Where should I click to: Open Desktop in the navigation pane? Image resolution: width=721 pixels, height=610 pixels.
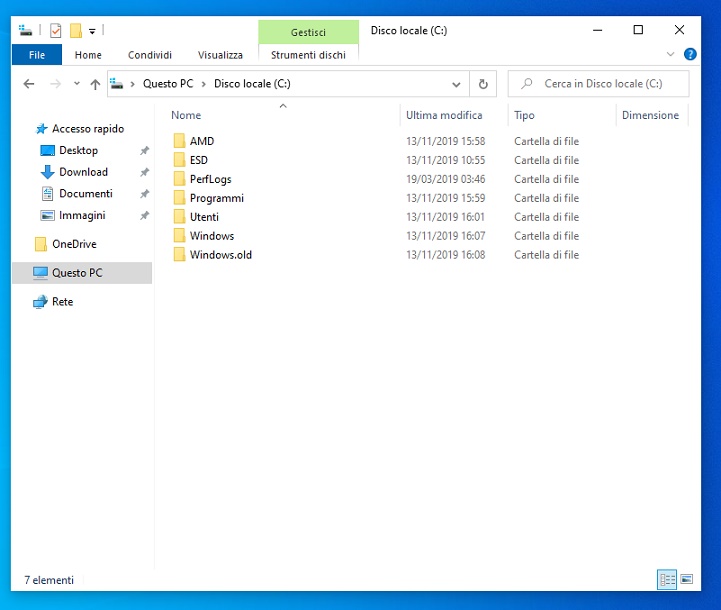pyautogui.click(x=78, y=150)
